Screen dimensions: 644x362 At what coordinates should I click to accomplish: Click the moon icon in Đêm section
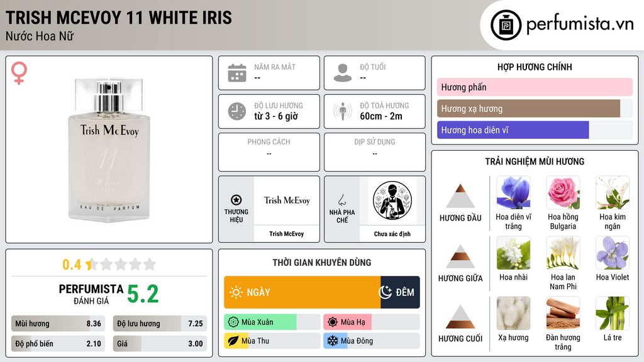pos(385,292)
